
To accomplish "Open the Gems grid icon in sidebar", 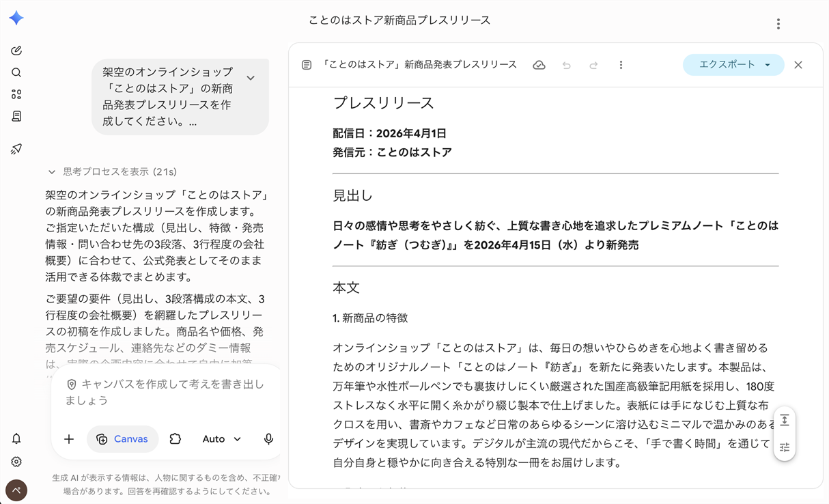I will [16, 94].
